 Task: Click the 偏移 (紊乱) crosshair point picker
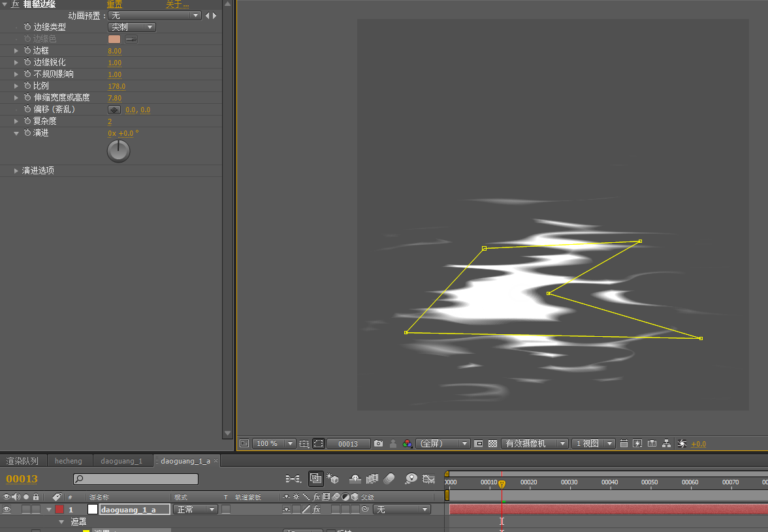click(114, 110)
